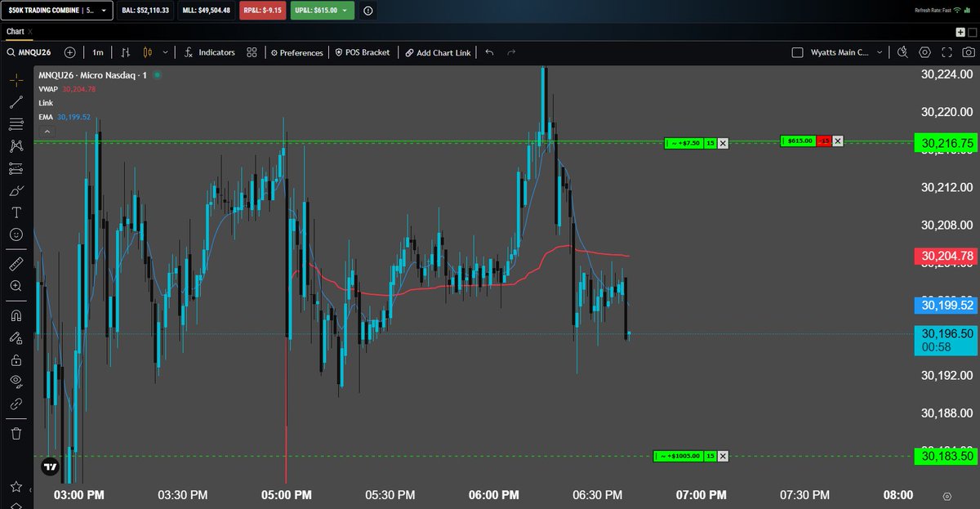Open the 1m timeframe selector
The width and height of the screenshot is (980, 509).
click(98, 52)
